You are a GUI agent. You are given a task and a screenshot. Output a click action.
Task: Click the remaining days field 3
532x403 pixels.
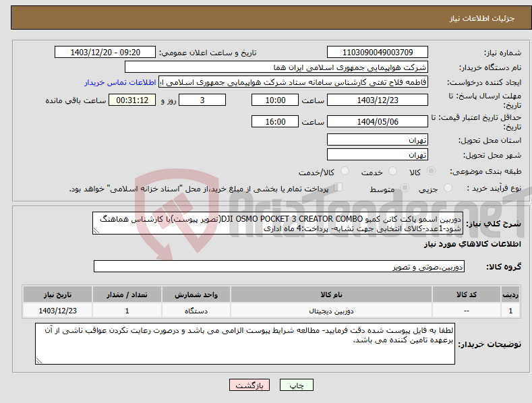(x=202, y=100)
